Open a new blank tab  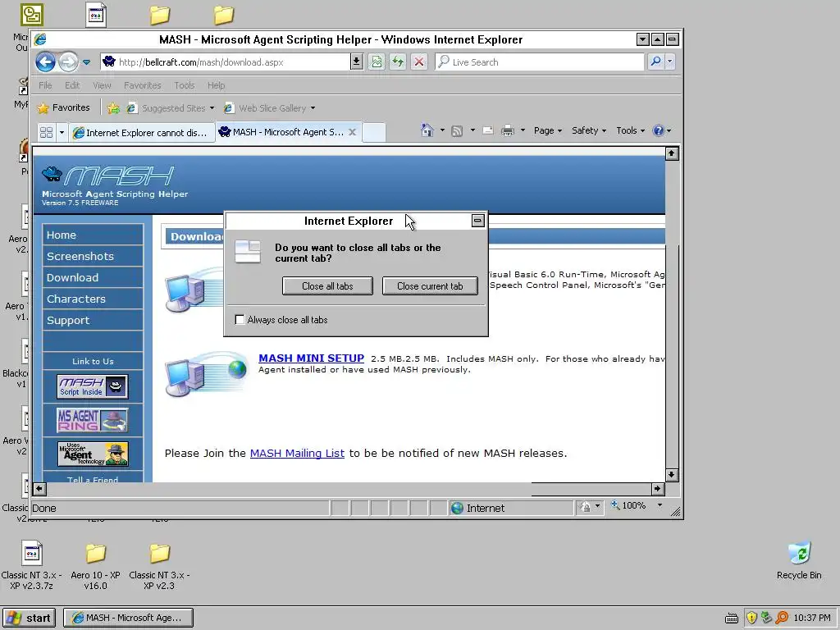tap(374, 132)
